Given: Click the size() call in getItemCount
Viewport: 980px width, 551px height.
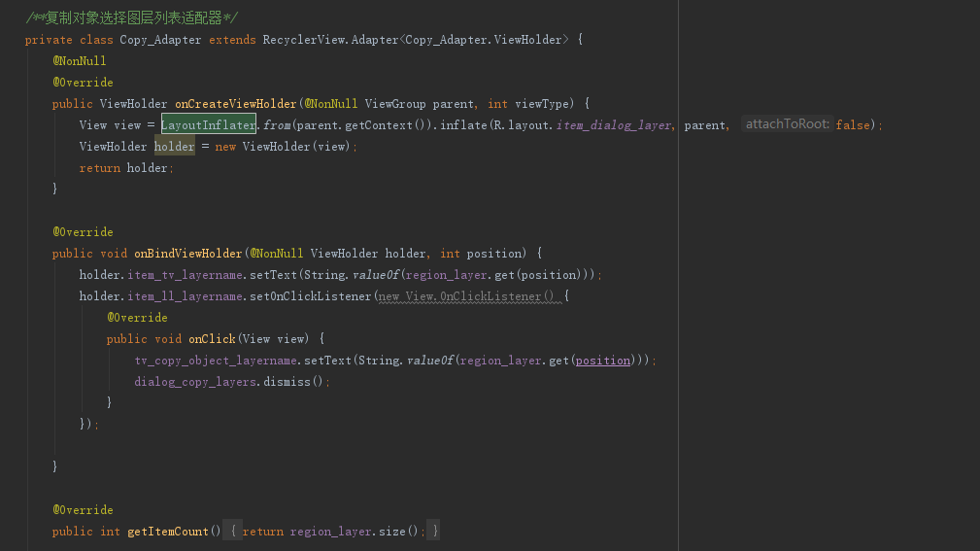Looking at the screenshot, I should pyautogui.click(x=398, y=531).
